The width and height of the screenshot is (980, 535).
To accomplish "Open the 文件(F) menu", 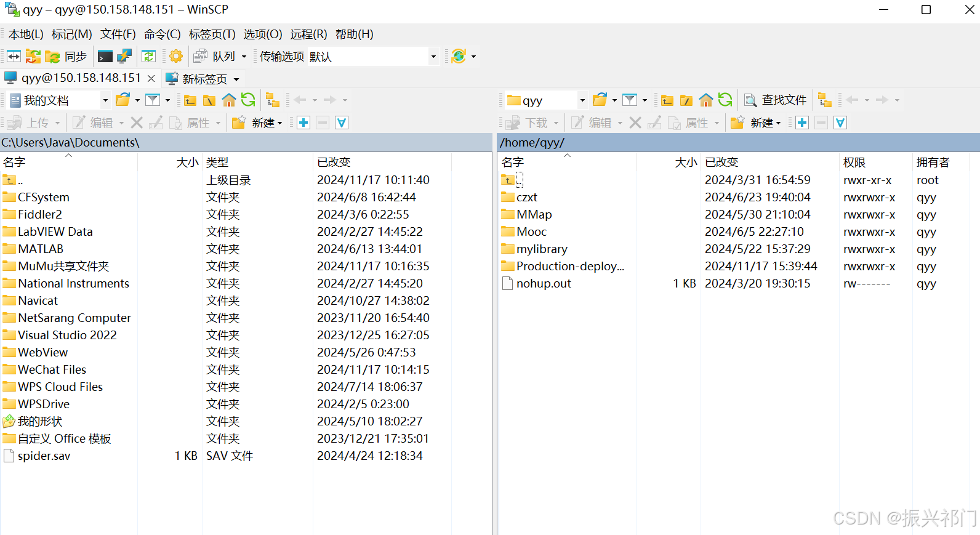I will coord(118,34).
